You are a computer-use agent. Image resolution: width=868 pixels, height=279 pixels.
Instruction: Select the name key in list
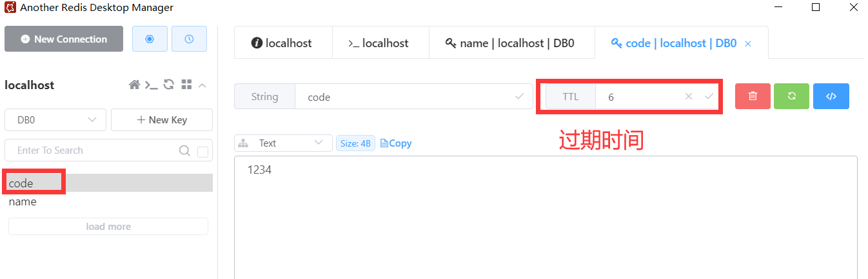108,201
